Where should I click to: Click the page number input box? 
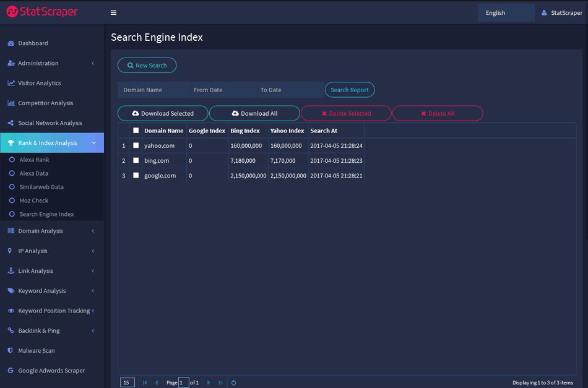(x=183, y=382)
